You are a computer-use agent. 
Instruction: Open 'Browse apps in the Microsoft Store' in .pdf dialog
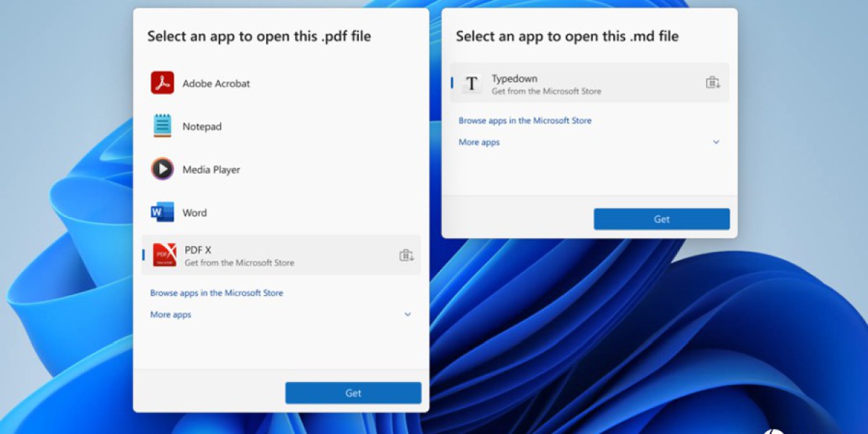click(216, 293)
